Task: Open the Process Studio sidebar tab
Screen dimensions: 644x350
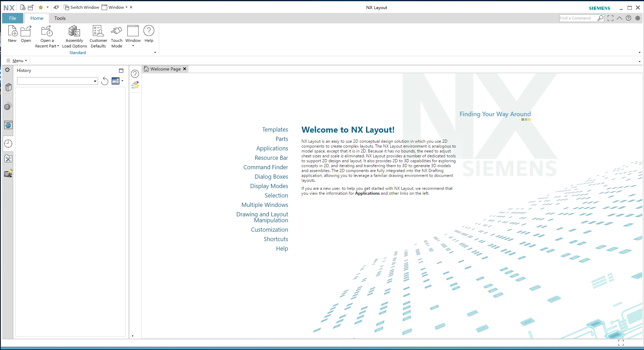Action: [8, 159]
